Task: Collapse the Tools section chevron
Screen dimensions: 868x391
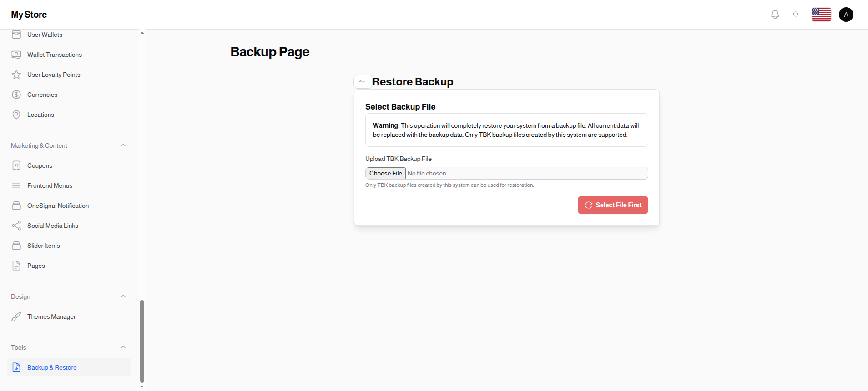Action: click(x=123, y=347)
